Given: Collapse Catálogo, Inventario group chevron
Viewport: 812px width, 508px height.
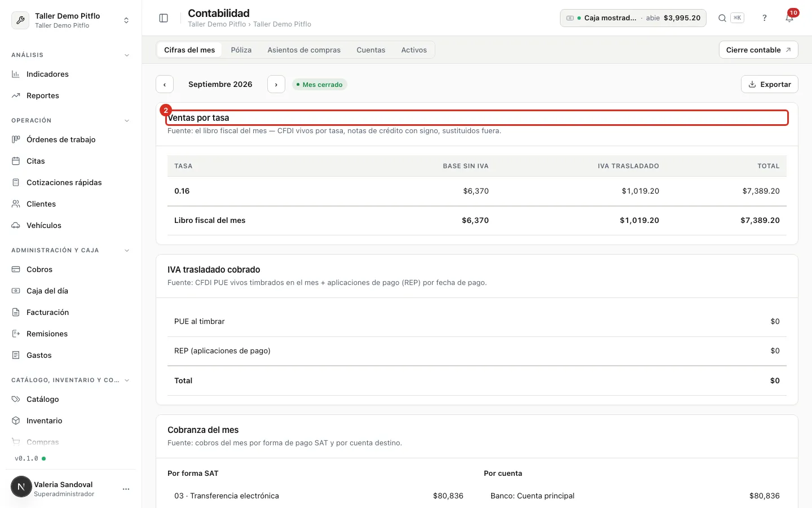Looking at the screenshot, I should click(x=127, y=380).
